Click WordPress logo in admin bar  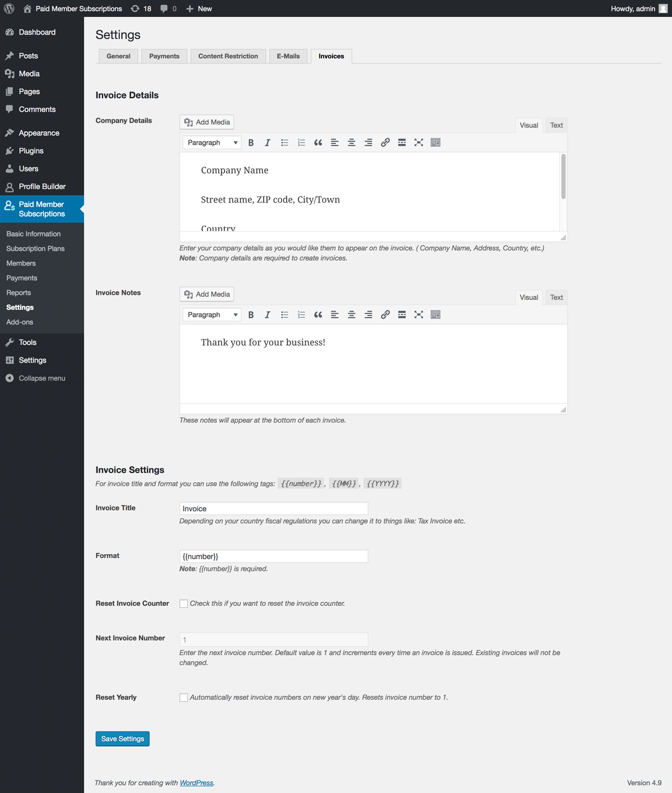[9, 8]
